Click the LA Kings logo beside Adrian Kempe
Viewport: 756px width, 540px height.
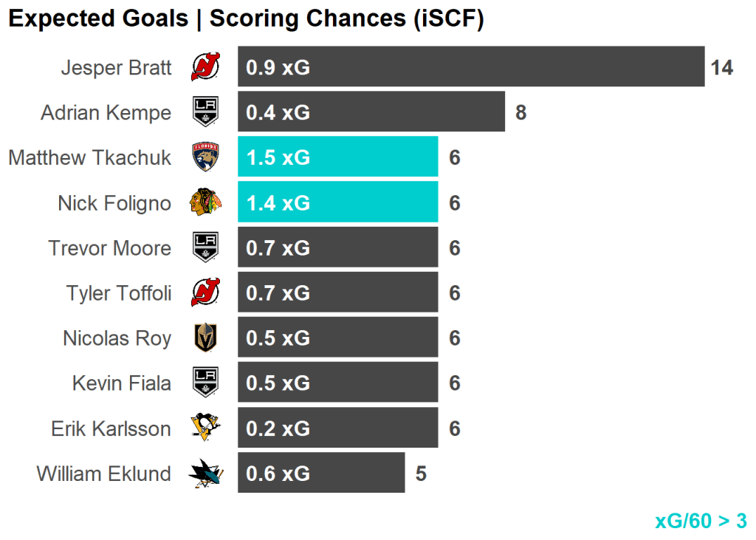[x=205, y=112]
